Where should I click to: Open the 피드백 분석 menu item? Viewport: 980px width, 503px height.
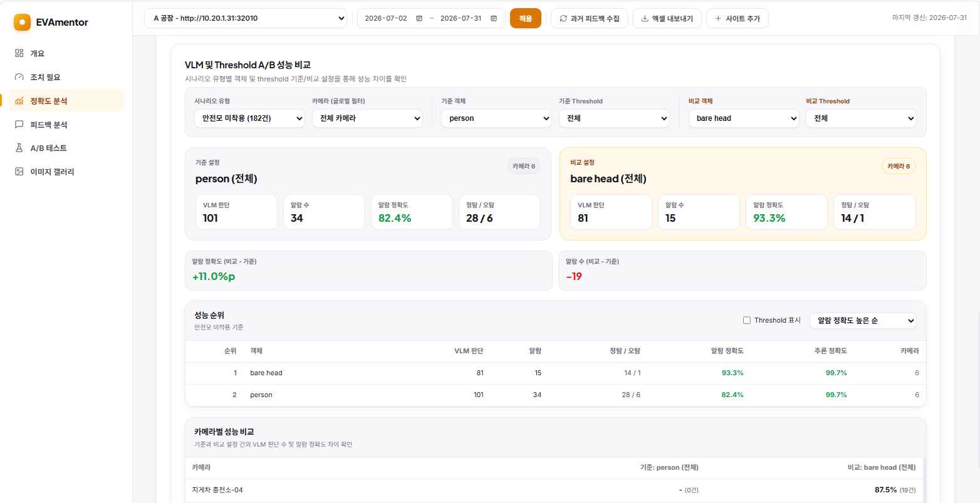point(66,125)
